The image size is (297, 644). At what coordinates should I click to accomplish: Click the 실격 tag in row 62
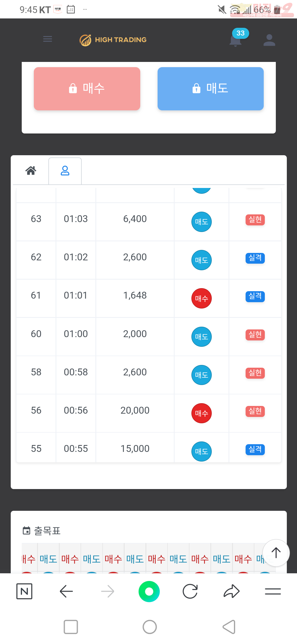point(255,258)
